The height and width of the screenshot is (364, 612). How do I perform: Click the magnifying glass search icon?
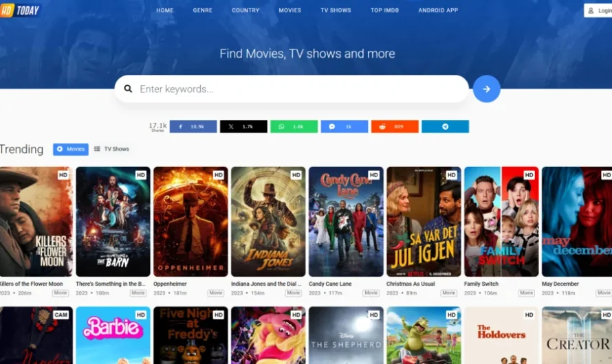pos(128,89)
